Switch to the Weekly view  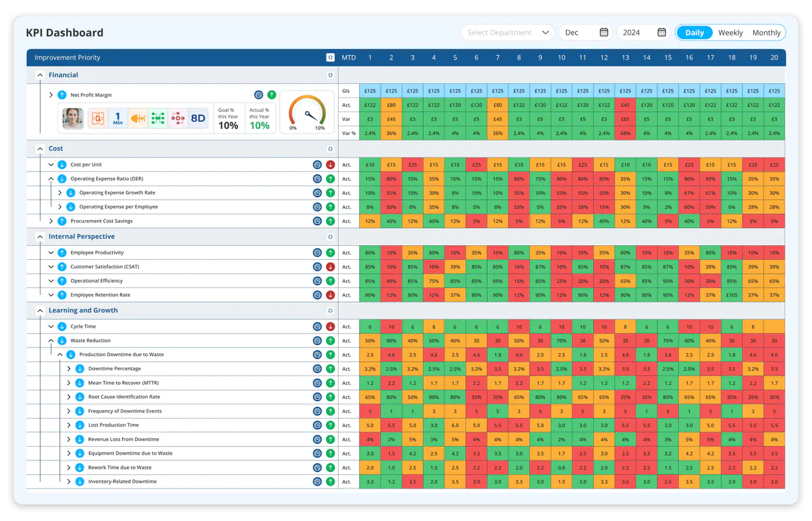730,32
